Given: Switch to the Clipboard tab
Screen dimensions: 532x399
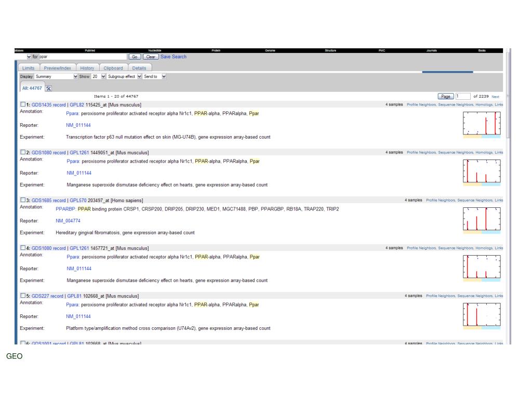Looking at the screenshot, I should 113,68.
